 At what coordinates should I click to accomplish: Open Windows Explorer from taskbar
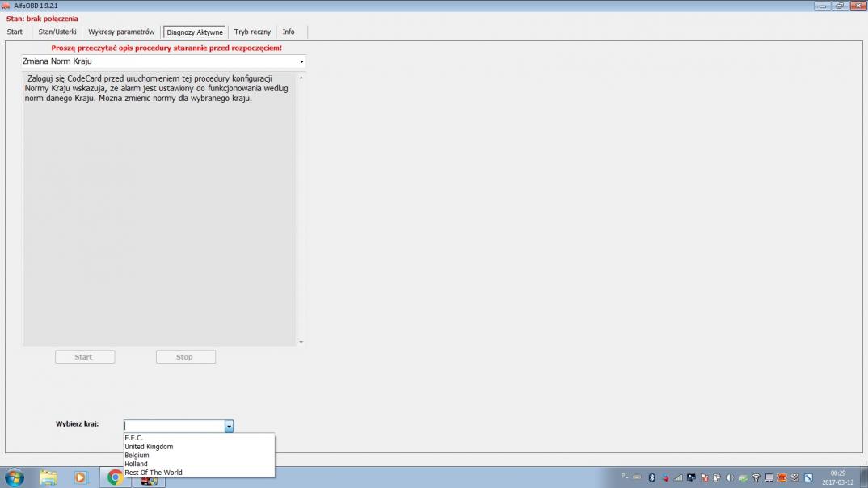[48, 477]
